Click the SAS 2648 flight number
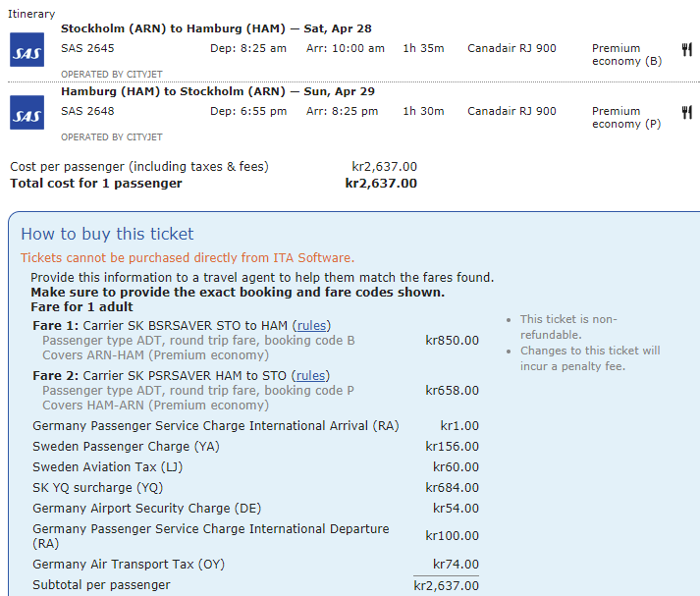 pyautogui.click(x=87, y=112)
